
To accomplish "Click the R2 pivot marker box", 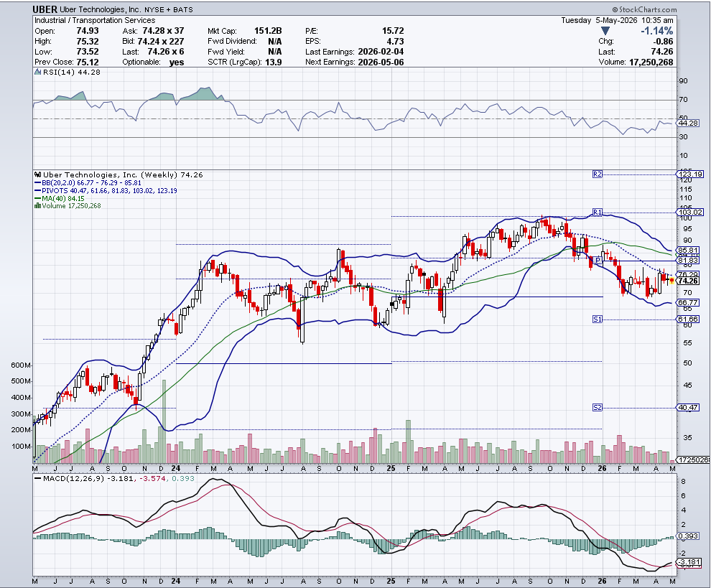I will [598, 174].
